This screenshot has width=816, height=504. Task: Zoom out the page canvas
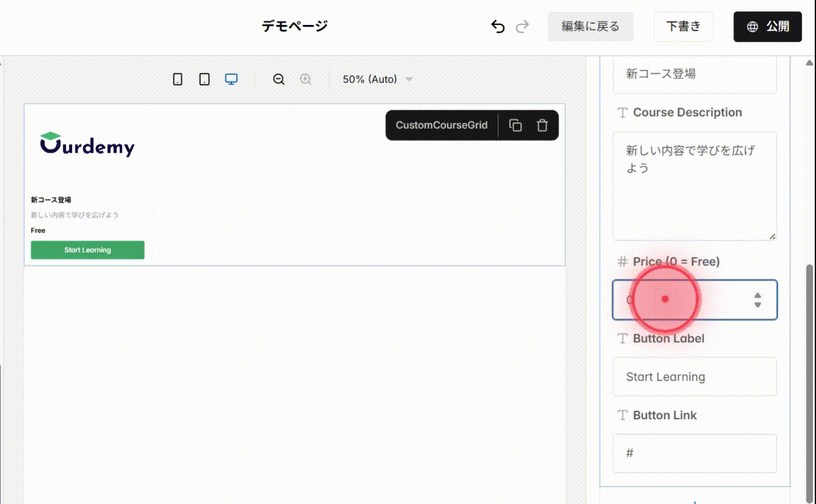click(x=278, y=79)
